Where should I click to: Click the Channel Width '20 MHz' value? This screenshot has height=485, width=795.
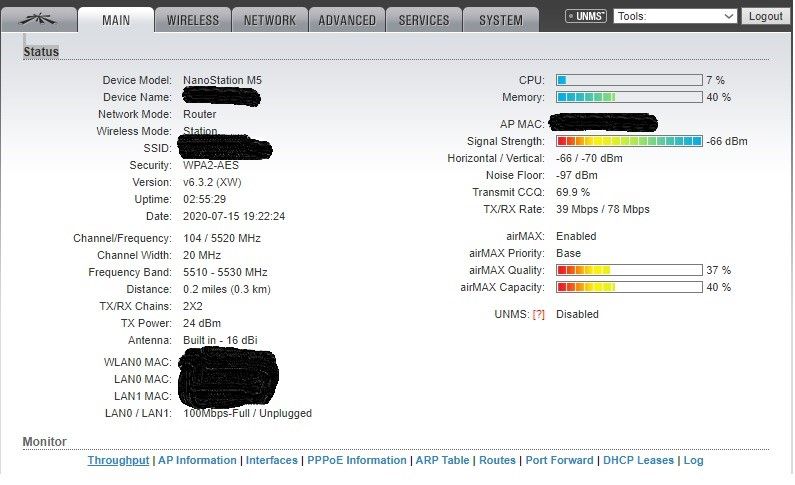point(203,255)
